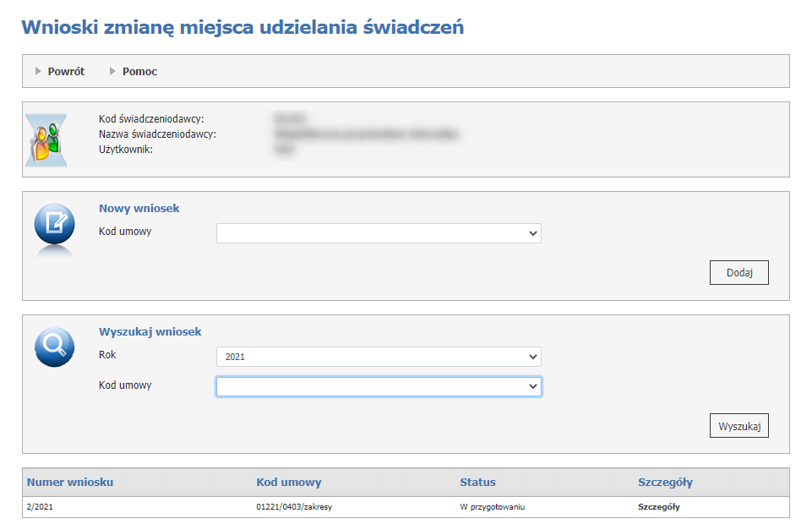Open Kod umowy dropdown under Wyszukaj wniosek

[x=379, y=386]
